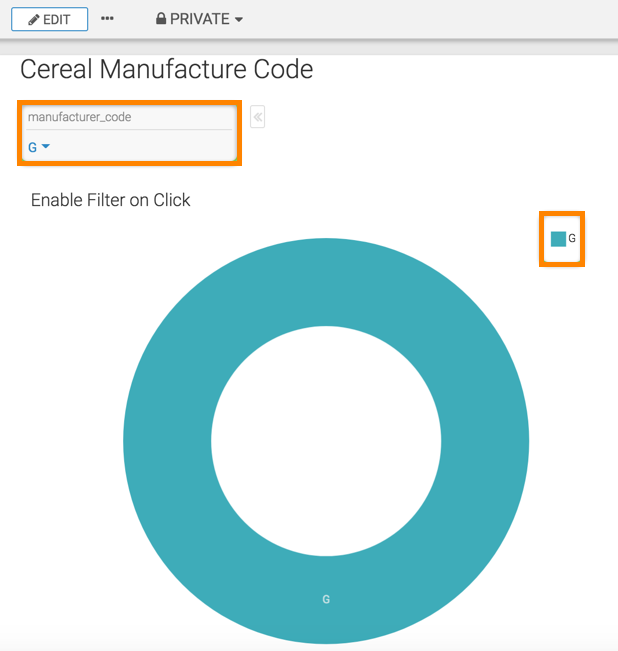618x651 pixels.
Task: Click the top arc of the donut ring
Action: tap(326, 281)
